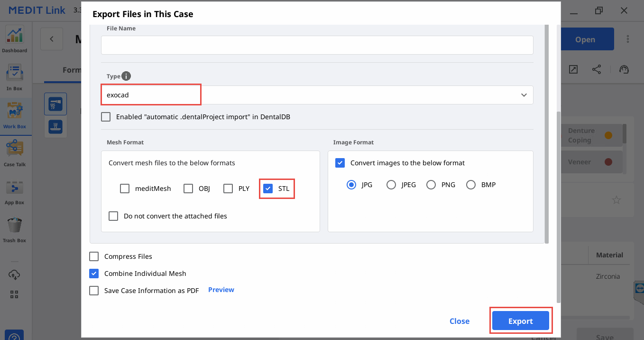Click the Export button
The height and width of the screenshot is (340, 644).
521,321
